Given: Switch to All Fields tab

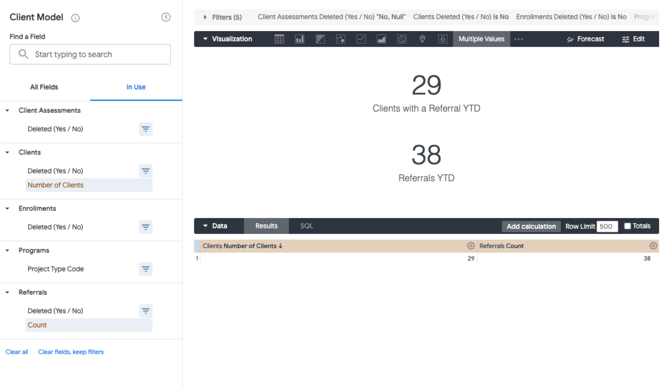Looking at the screenshot, I should 44,87.
